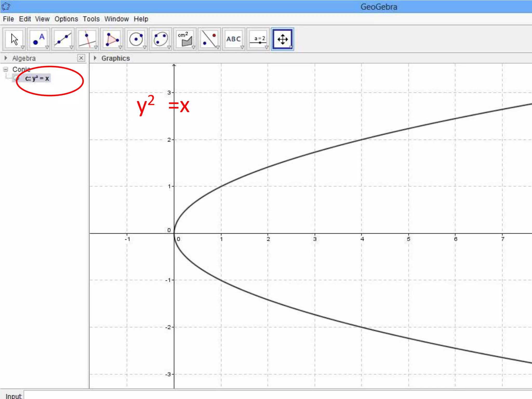The width and height of the screenshot is (532, 399).
Task: Close the Algebra panel
Action: 81,58
